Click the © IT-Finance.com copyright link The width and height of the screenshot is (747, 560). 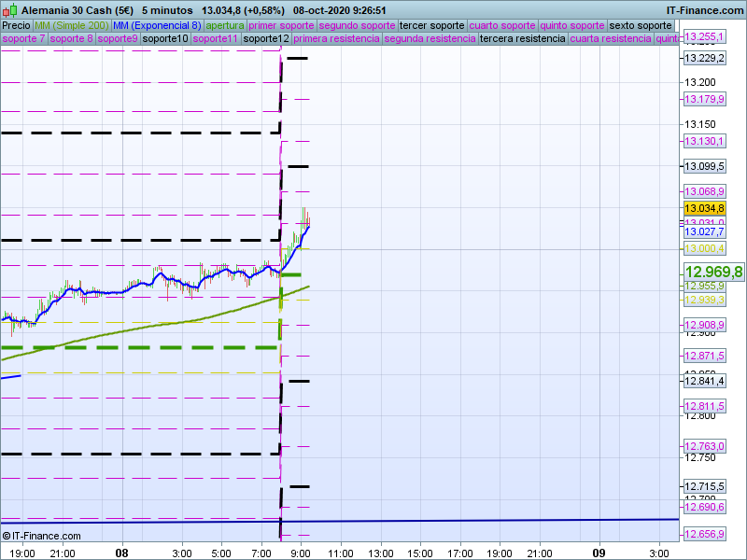(42, 536)
